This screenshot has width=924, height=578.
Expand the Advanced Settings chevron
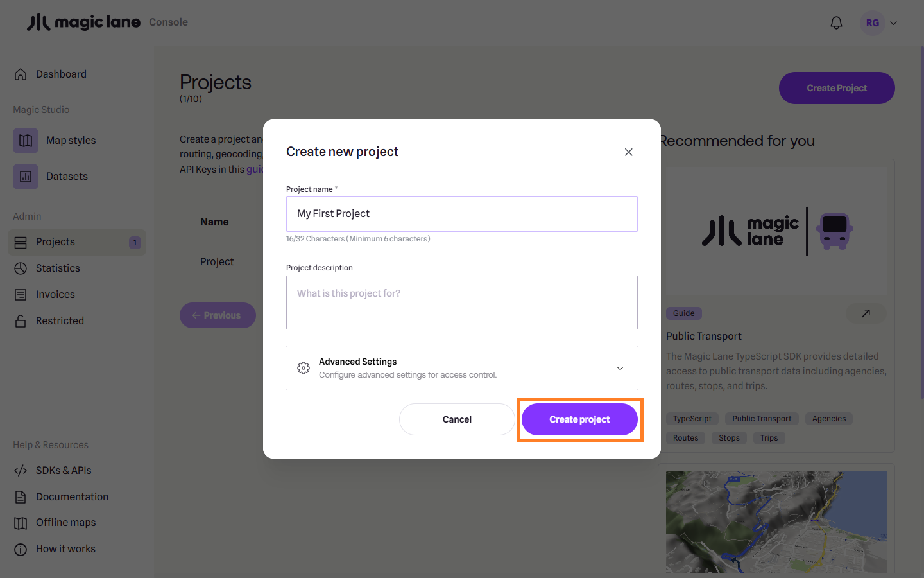(x=620, y=368)
